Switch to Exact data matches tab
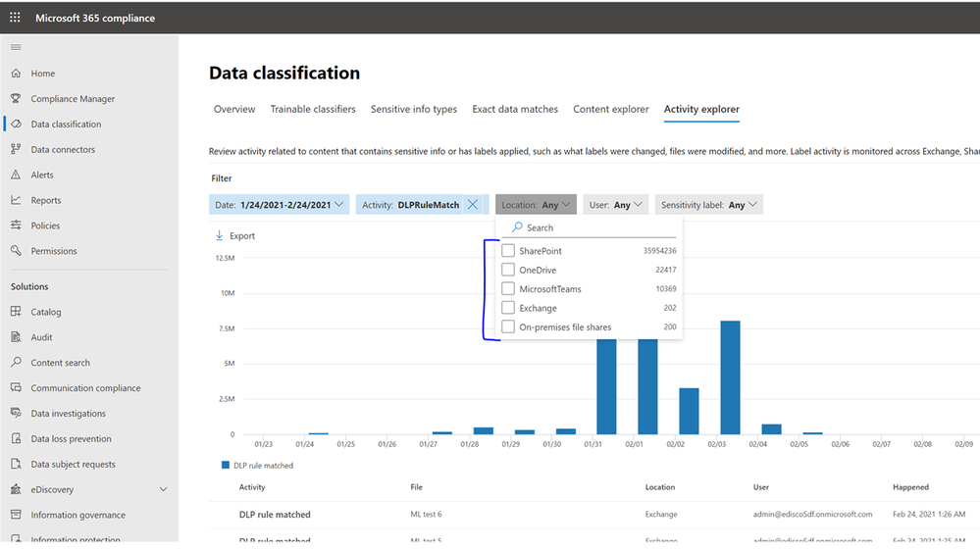This screenshot has height=551, width=980. tap(515, 109)
